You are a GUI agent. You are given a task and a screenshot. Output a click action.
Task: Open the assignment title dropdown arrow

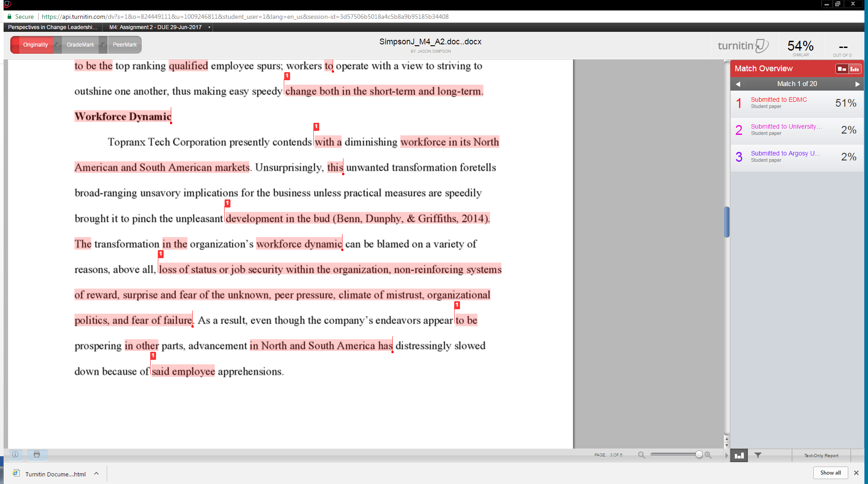(208, 27)
